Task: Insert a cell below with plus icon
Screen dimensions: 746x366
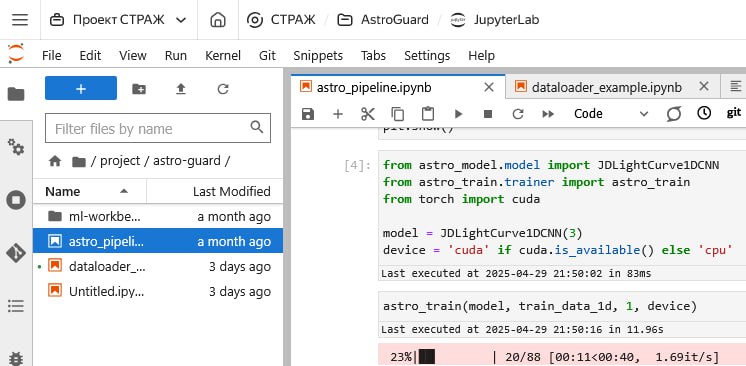Action: (338, 114)
